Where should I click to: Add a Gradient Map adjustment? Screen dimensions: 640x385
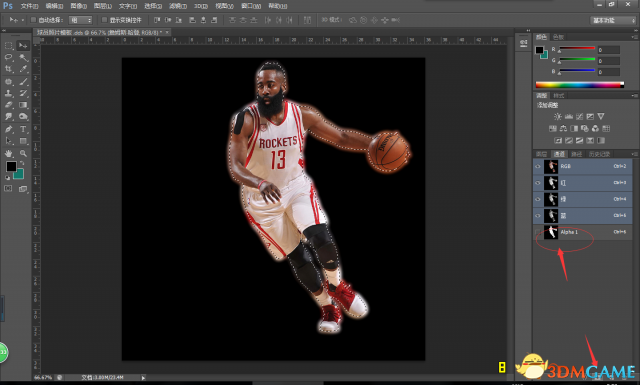[601, 140]
